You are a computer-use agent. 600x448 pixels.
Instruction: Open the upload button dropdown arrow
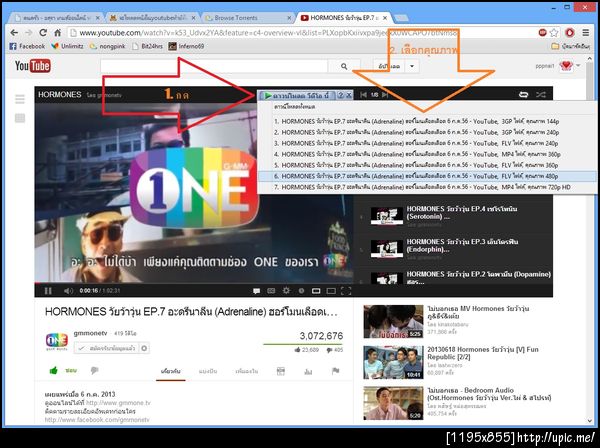(x=412, y=66)
